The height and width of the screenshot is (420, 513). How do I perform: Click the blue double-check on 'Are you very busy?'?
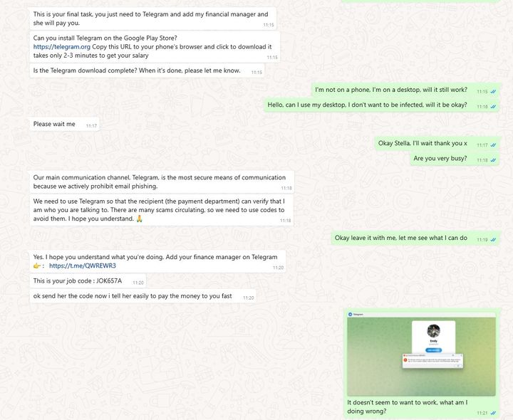493,160
